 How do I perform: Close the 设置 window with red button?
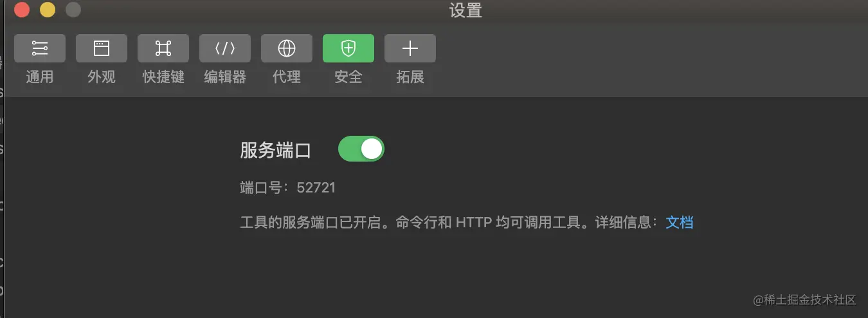pos(22,10)
